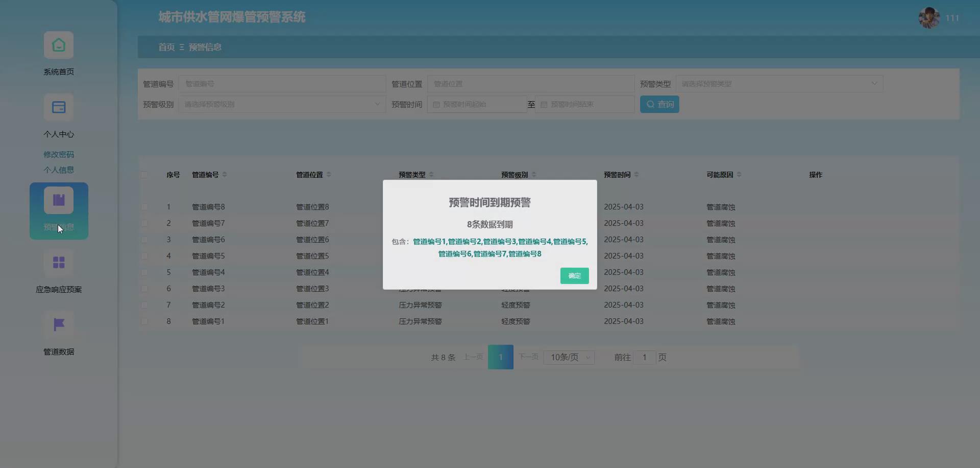Confirm the dialog with 确定 button
980x468 pixels.
pos(574,275)
